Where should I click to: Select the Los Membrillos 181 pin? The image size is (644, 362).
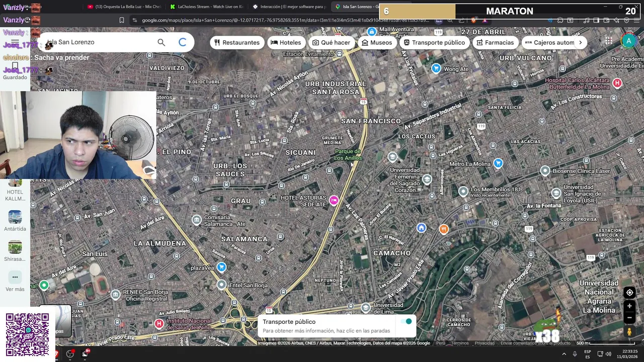463,191
